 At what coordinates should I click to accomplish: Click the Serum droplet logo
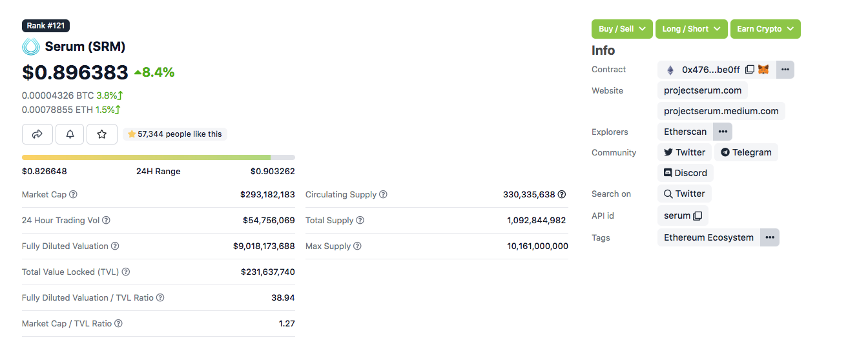coord(30,46)
